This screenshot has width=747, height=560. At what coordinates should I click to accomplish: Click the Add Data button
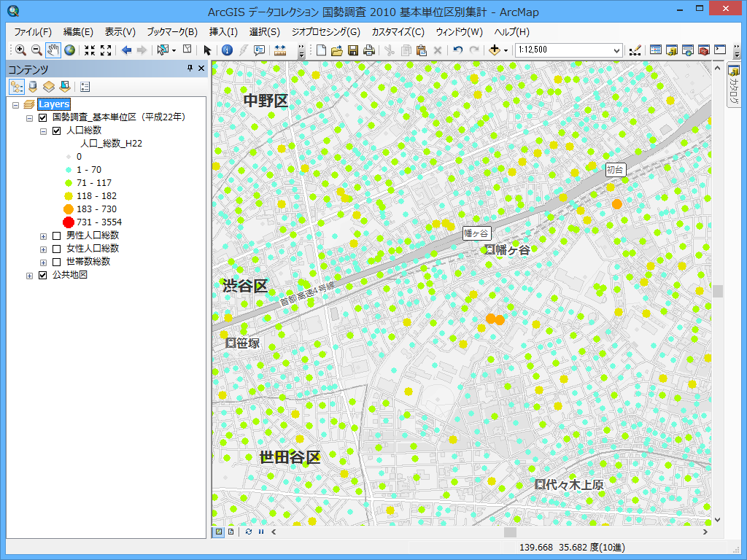494,50
